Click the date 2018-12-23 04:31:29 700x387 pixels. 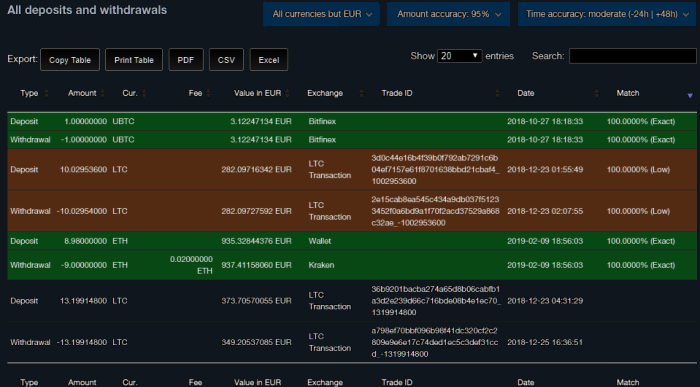545,301
